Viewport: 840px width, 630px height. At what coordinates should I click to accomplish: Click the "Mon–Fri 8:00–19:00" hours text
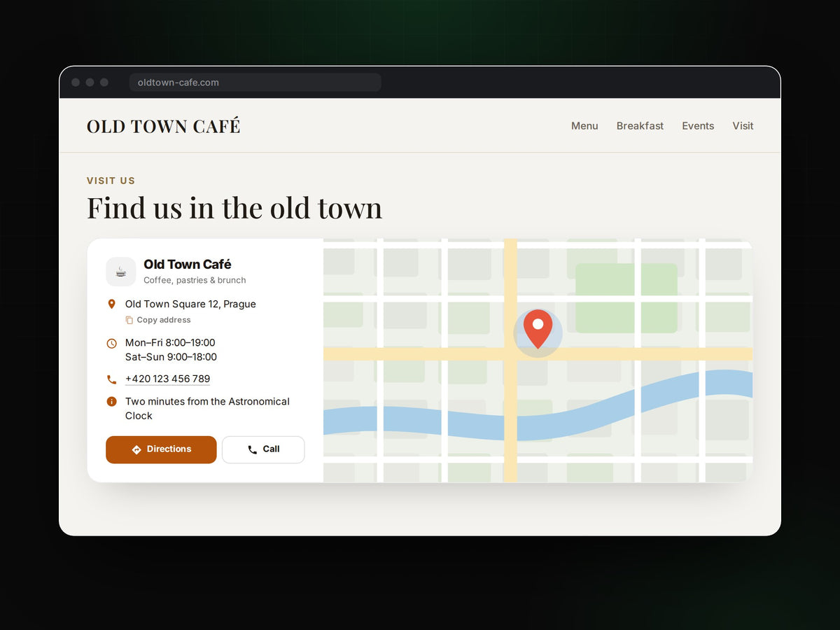[170, 342]
